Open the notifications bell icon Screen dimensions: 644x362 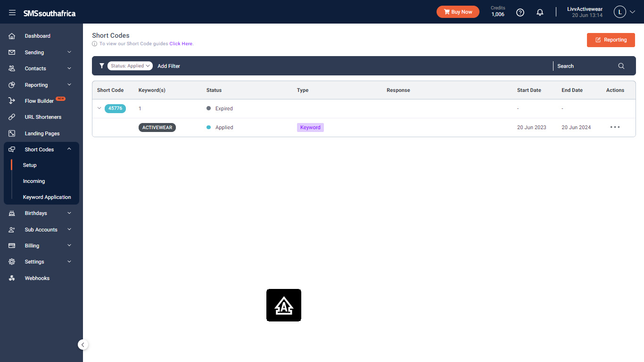pyautogui.click(x=540, y=13)
